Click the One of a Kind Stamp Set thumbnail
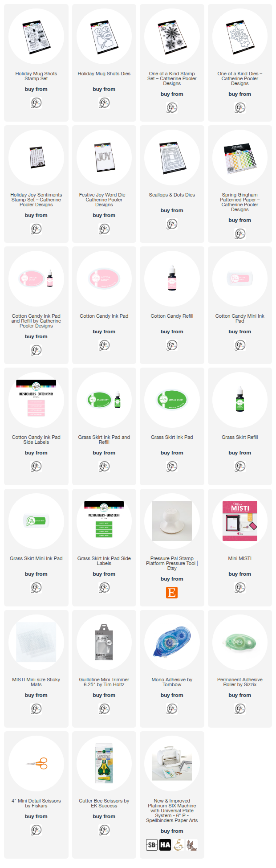The height and width of the screenshot is (868, 276). coord(172,37)
